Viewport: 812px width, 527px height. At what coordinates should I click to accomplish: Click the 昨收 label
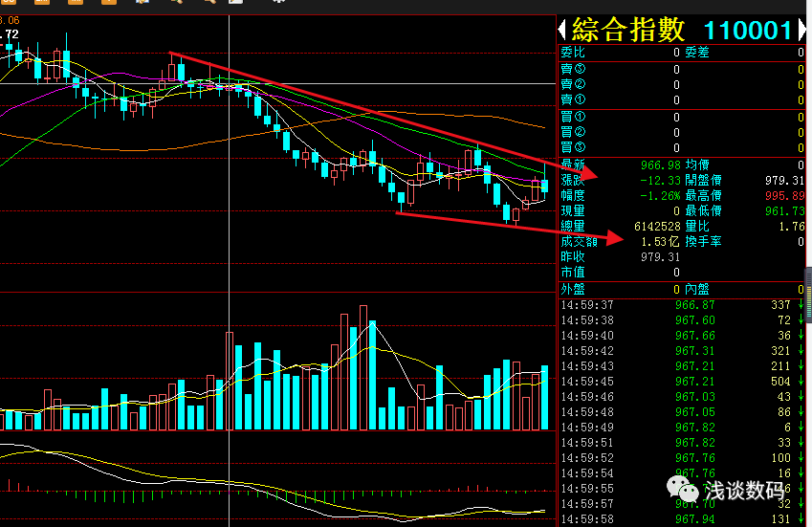(x=572, y=256)
